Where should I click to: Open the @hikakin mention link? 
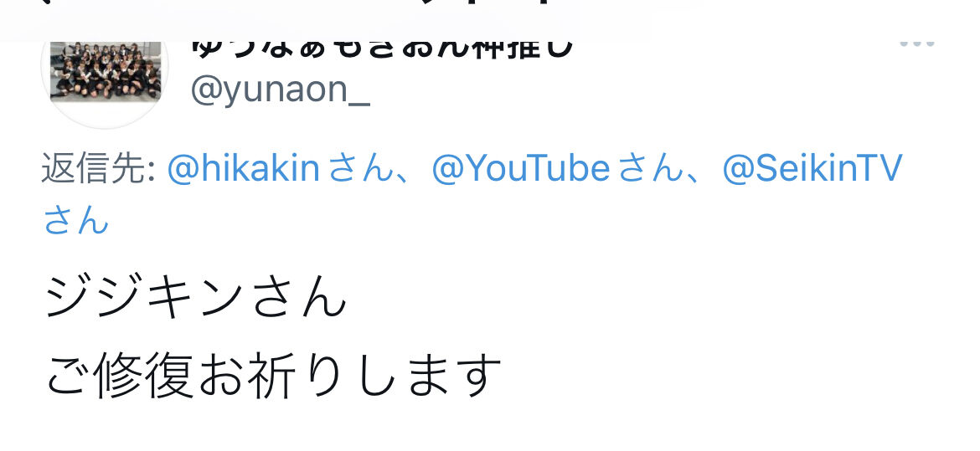pyautogui.click(x=244, y=169)
